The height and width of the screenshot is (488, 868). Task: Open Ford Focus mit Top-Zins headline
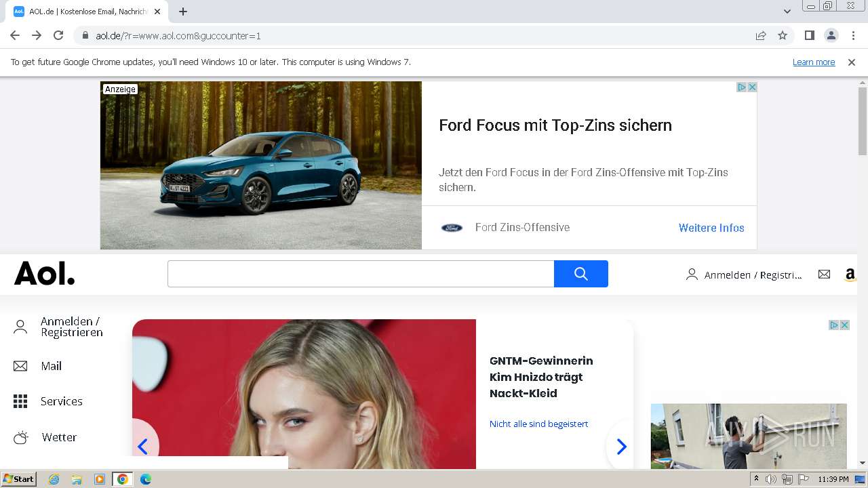[x=555, y=125]
